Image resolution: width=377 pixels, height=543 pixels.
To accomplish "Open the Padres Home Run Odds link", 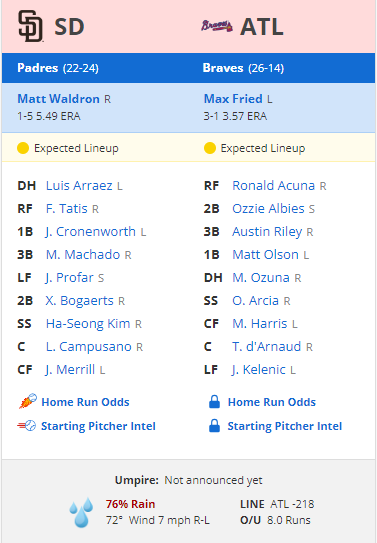I will [85, 402].
